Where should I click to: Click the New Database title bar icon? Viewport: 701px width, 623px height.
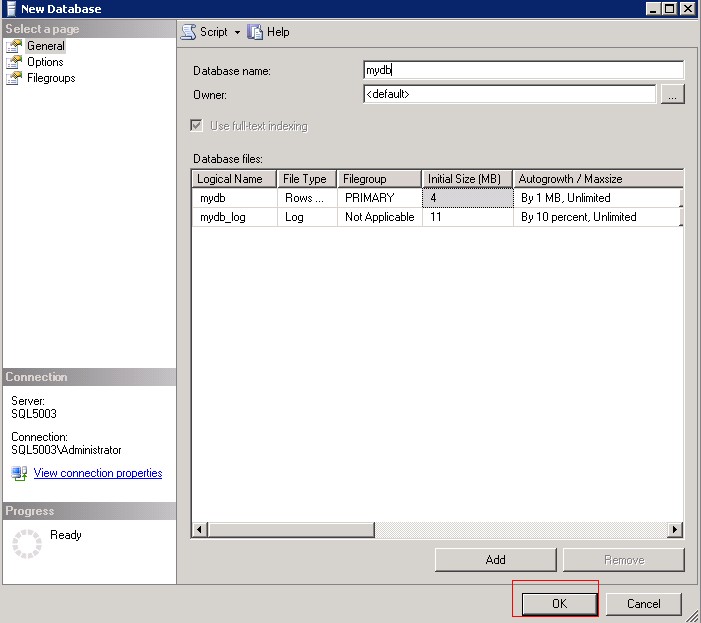9,9
